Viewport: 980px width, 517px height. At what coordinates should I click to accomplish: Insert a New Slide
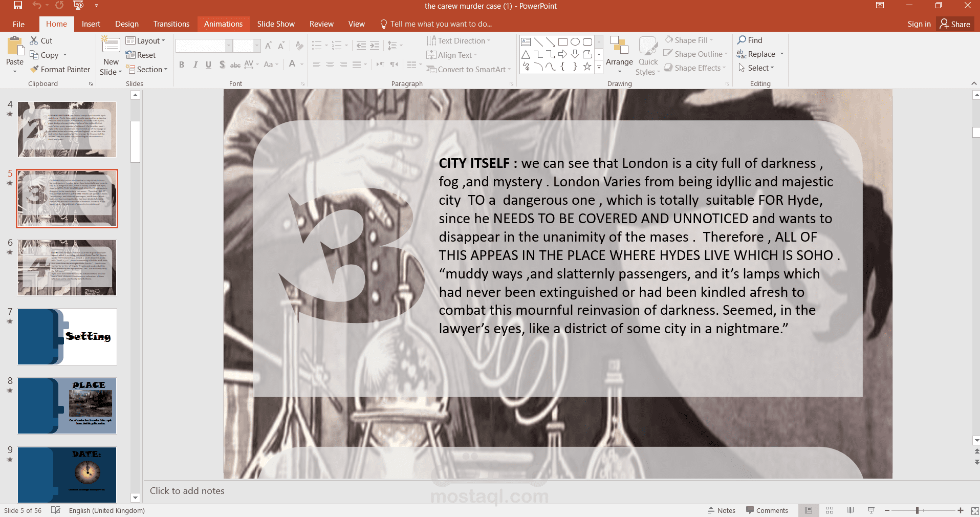(111, 56)
